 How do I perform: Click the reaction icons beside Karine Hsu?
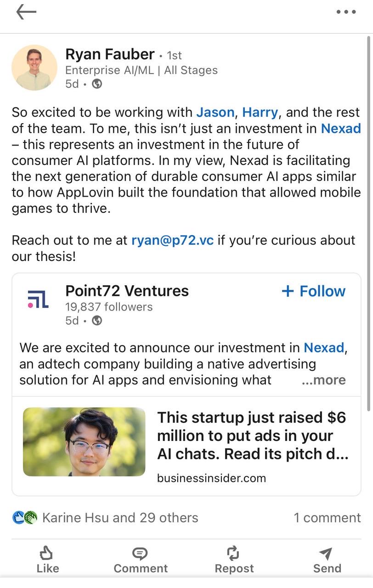pyautogui.click(x=24, y=518)
